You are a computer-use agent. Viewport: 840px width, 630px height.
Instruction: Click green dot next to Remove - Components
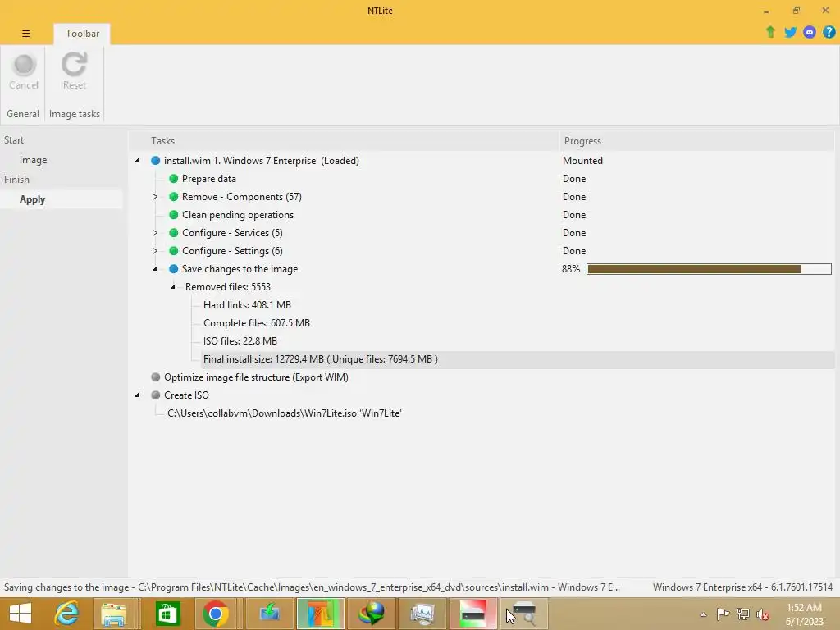[x=174, y=197]
